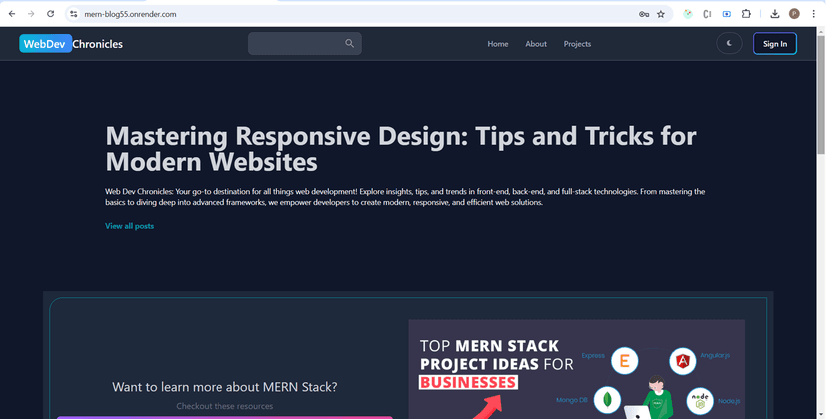828x419 pixels.
Task: Open the browser Downloads icon
Action: (x=775, y=14)
